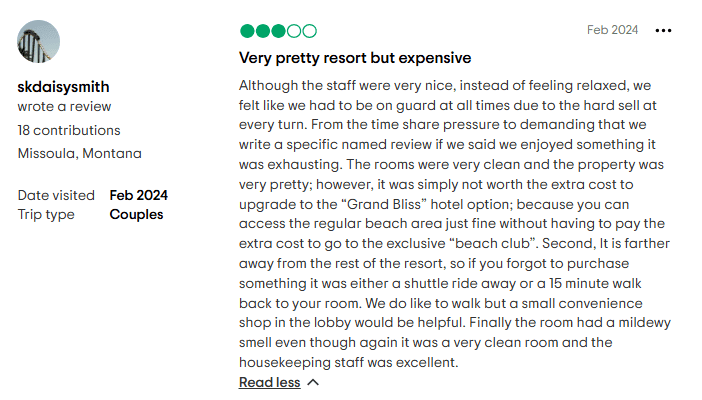Screen dimensions: 702x400
Task: Click the Feb 2024 date beside options menu
Action: 612,30
